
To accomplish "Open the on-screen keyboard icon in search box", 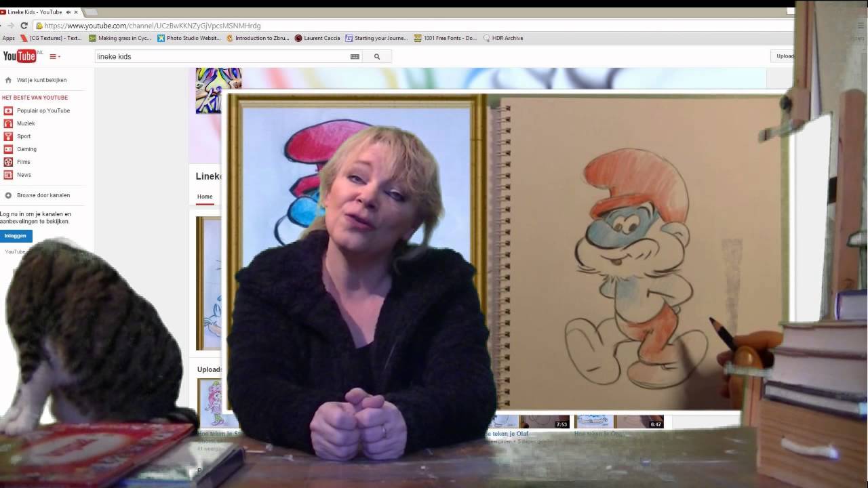I will tap(355, 56).
